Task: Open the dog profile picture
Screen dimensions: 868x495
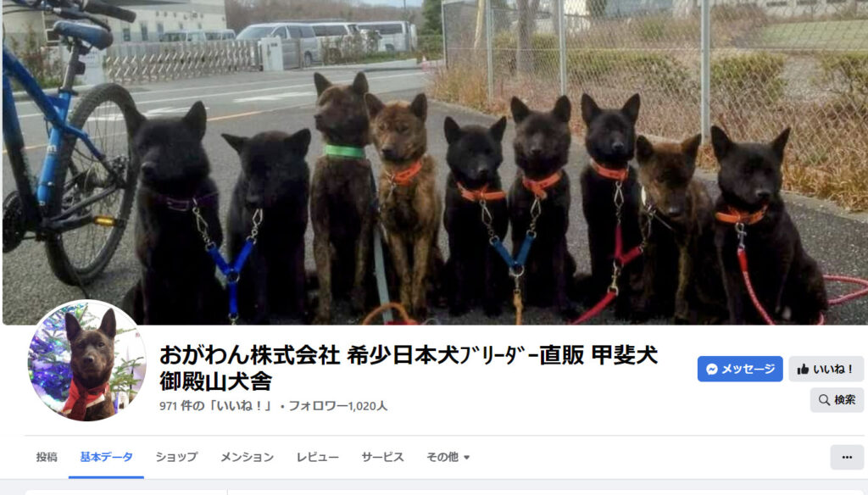Action: point(87,361)
